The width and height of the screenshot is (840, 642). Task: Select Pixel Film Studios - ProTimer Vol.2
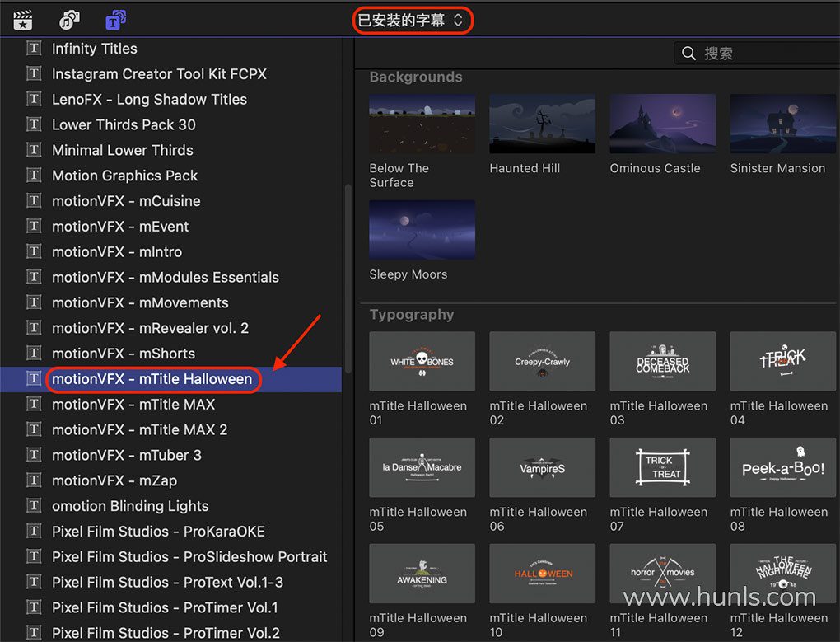pos(166,633)
